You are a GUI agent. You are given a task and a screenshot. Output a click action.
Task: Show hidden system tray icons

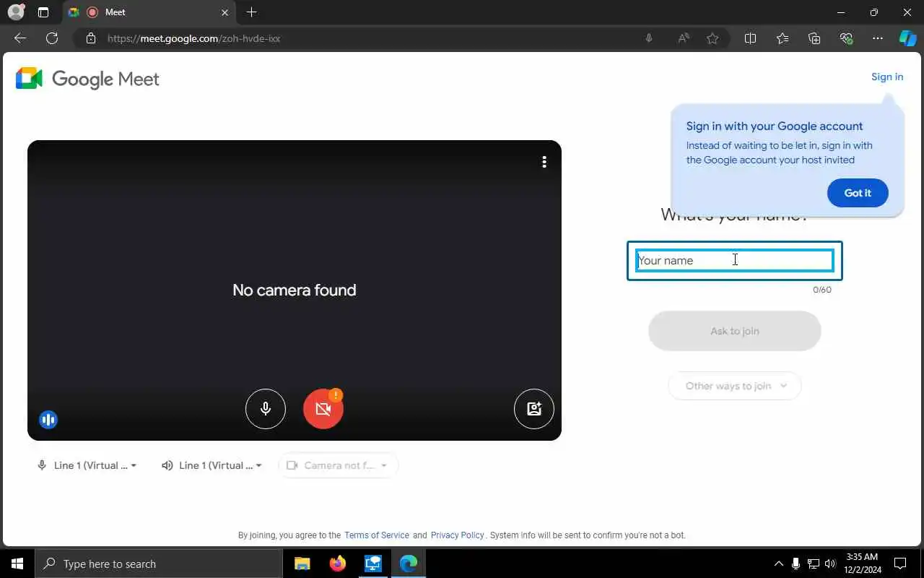(x=778, y=564)
